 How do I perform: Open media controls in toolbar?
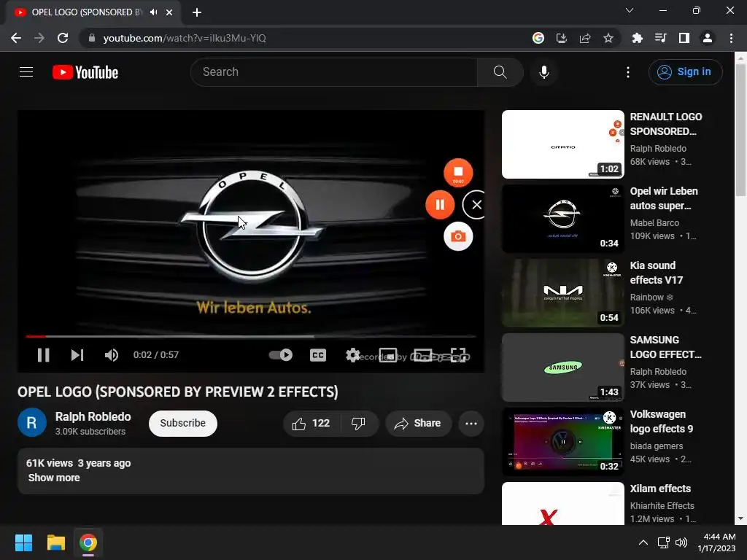660,38
